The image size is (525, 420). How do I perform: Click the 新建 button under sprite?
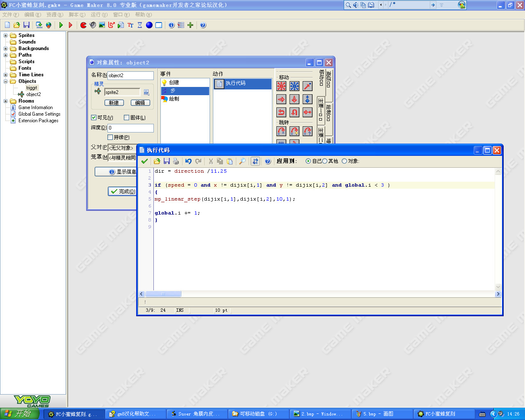coord(114,103)
